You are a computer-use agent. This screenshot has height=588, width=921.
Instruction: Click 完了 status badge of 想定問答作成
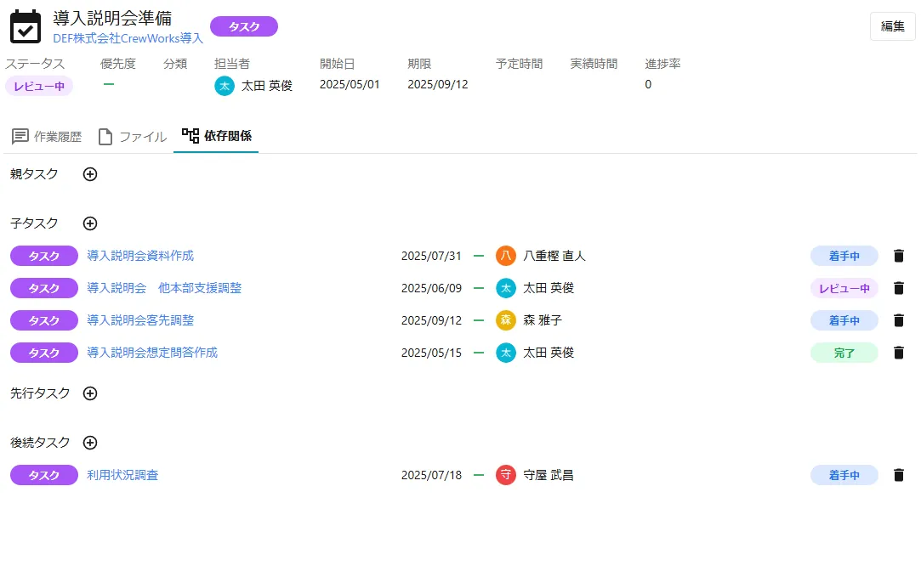point(844,353)
